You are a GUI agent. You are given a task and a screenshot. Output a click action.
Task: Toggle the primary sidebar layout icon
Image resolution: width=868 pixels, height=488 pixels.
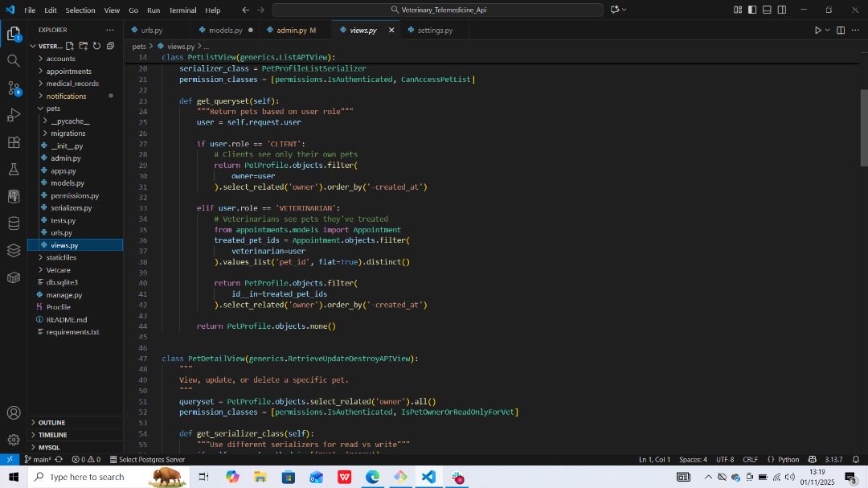click(x=751, y=10)
